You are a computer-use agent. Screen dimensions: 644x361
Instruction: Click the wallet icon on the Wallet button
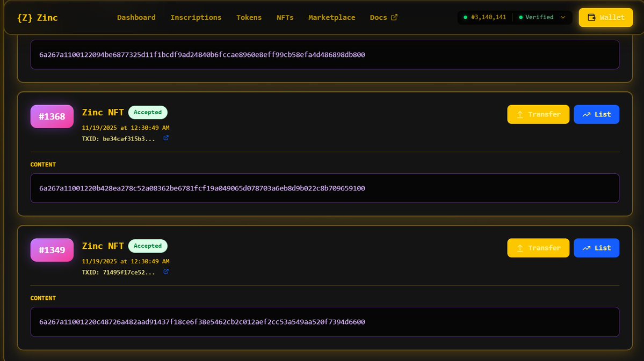[x=591, y=17]
